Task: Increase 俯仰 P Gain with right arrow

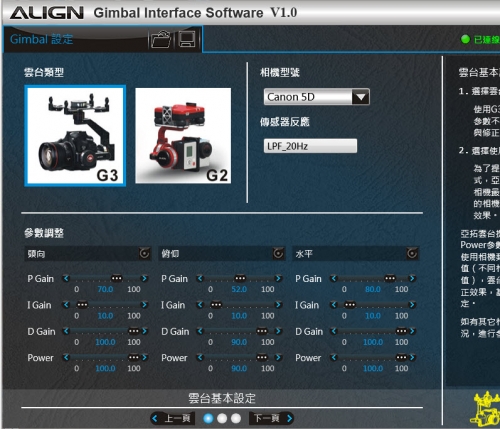Action: point(278,278)
